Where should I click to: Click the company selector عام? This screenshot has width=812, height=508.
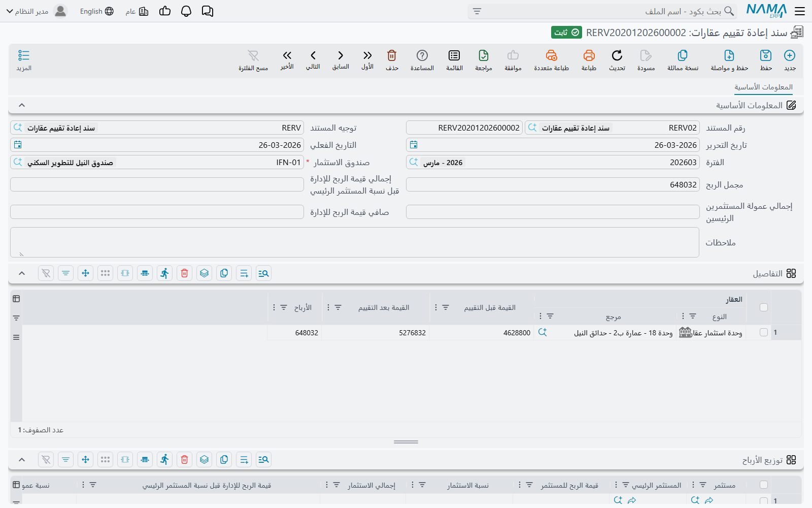(137, 11)
